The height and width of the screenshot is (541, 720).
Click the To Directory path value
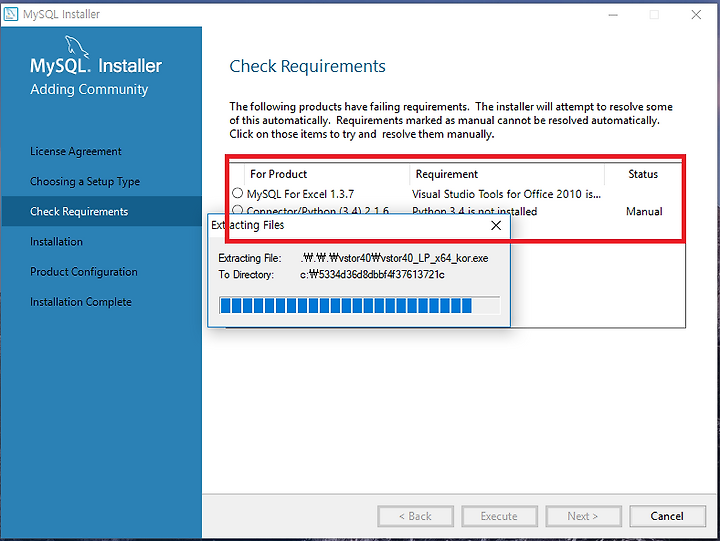click(x=372, y=275)
